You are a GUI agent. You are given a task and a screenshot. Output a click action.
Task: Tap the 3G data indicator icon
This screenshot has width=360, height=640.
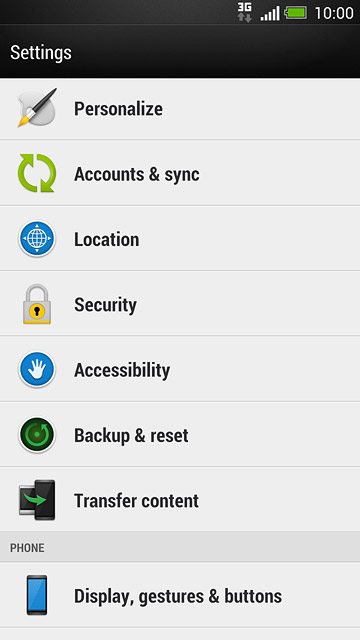pos(245,13)
